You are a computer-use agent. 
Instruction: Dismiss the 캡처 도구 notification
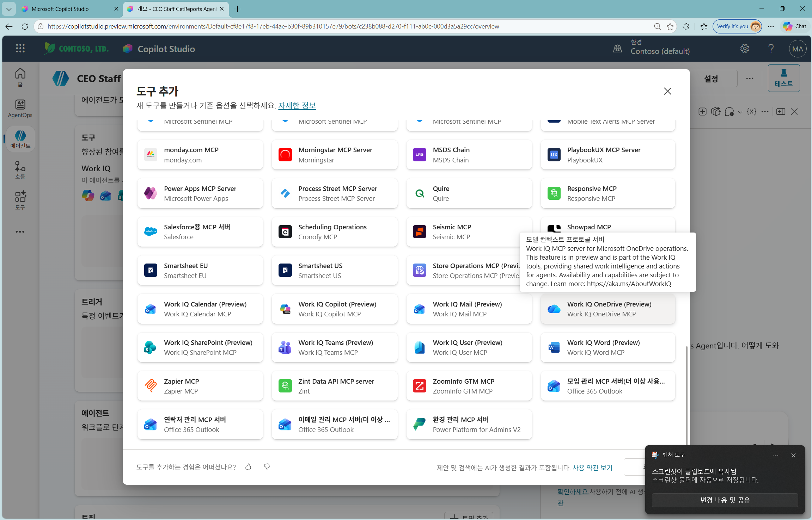point(793,455)
